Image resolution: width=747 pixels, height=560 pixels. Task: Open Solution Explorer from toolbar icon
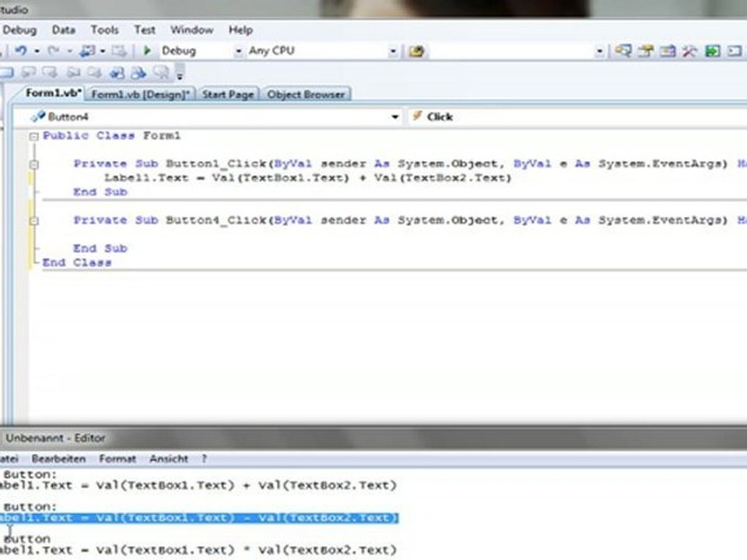(x=623, y=51)
